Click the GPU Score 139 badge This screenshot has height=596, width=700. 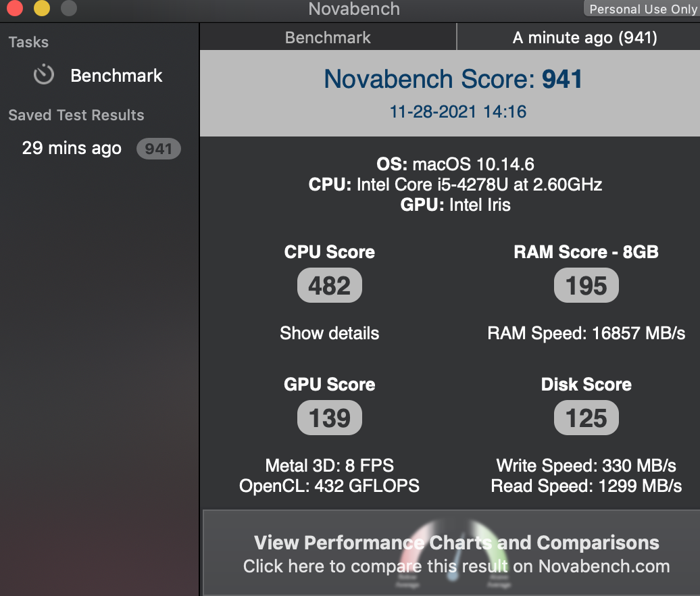pyautogui.click(x=330, y=418)
